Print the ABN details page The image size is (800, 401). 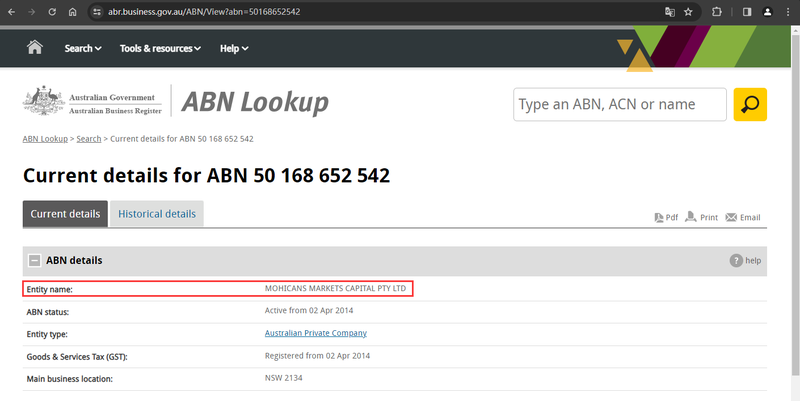702,217
